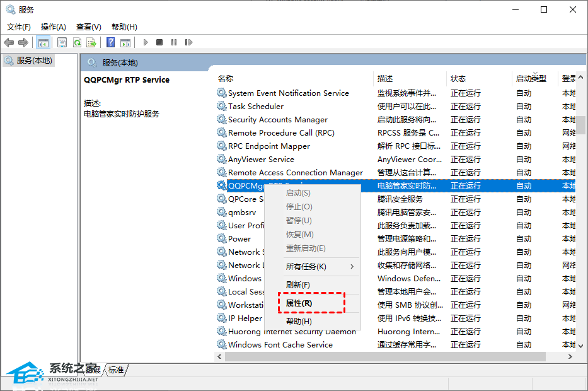The width and height of the screenshot is (588, 391).
Task: Open the 操作(A) menu
Action: click(53, 27)
